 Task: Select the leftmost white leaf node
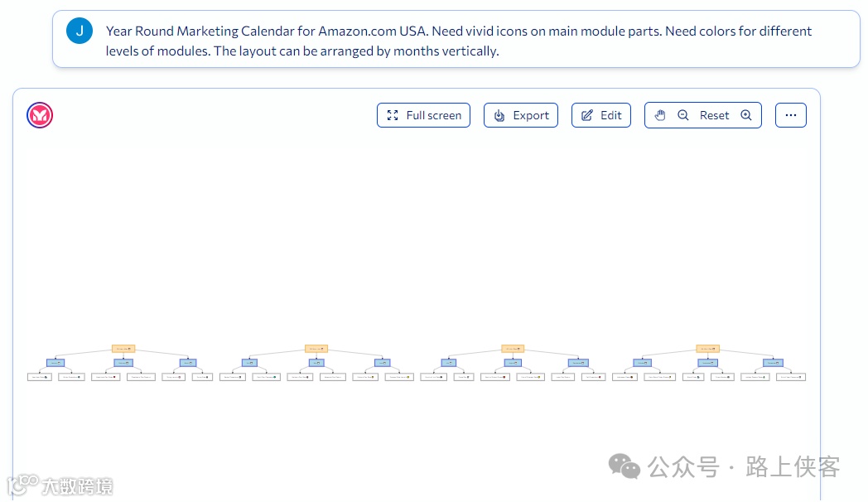[x=39, y=377]
